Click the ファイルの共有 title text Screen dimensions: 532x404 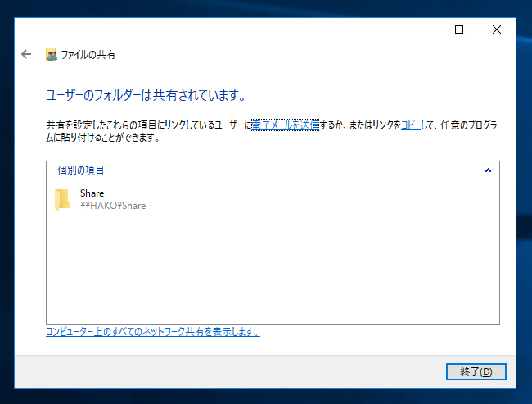pyautogui.click(x=88, y=55)
